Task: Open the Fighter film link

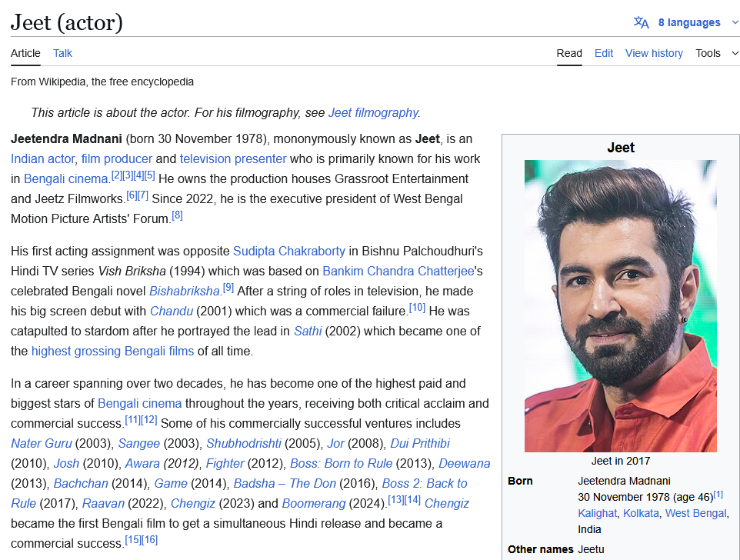Action: (225, 464)
